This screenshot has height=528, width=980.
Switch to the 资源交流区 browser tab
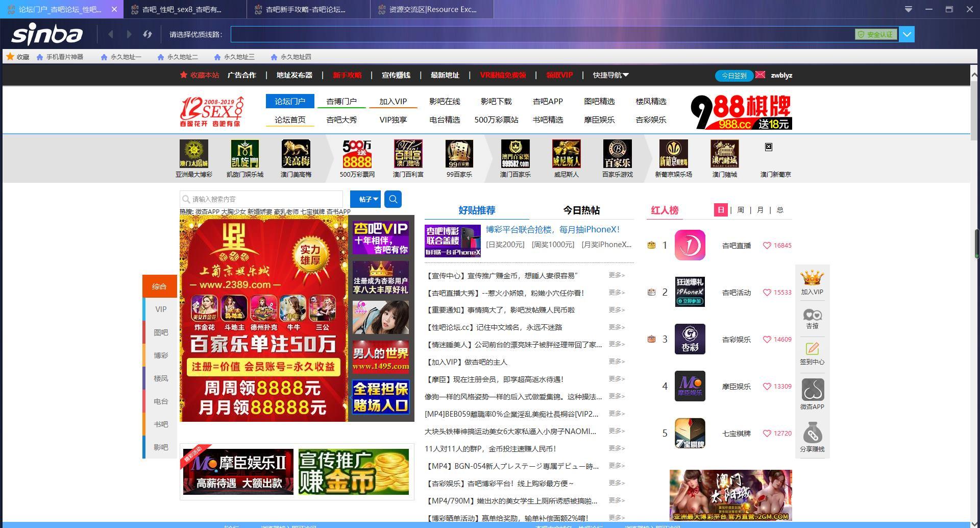(432, 9)
